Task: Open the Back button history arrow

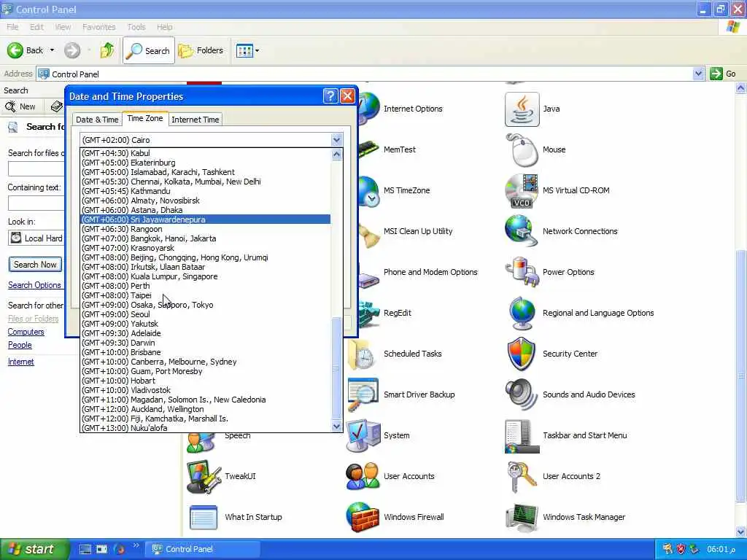Action: [52, 50]
